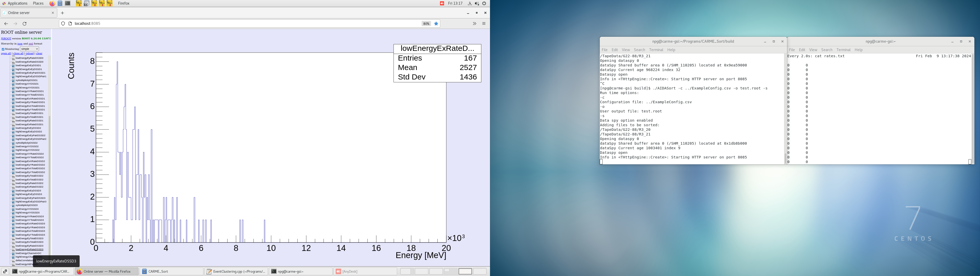Open the json hierarchy link
Image resolution: width=980 pixels, height=276 pixels.
point(20,44)
